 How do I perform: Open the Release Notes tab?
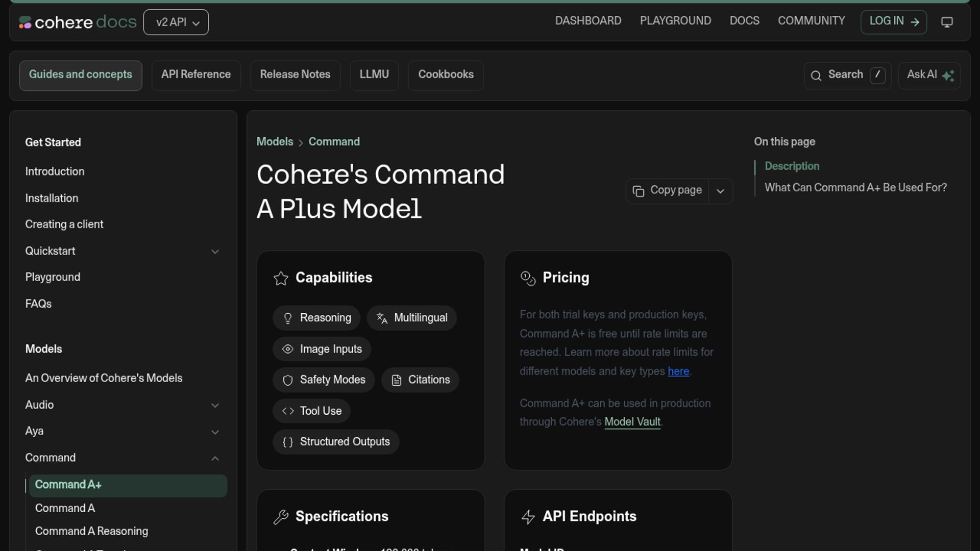coord(295,76)
